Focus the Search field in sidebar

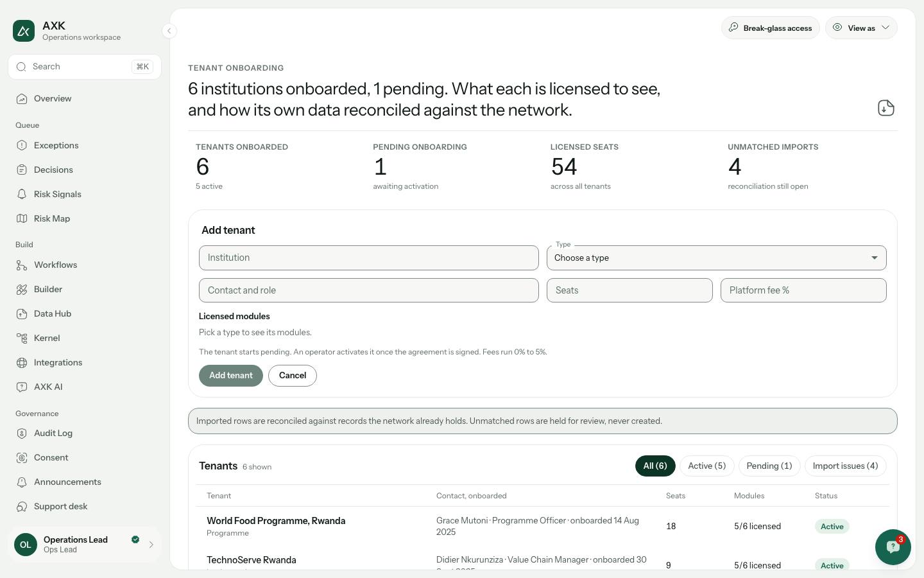coord(85,67)
